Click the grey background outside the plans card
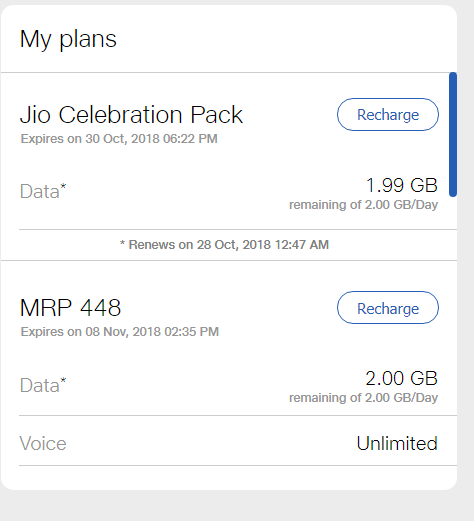Image resolution: width=474 pixels, height=521 pixels. (233, 506)
